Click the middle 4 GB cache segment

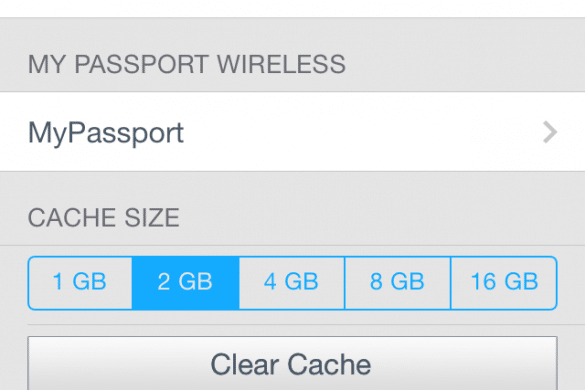(x=292, y=283)
